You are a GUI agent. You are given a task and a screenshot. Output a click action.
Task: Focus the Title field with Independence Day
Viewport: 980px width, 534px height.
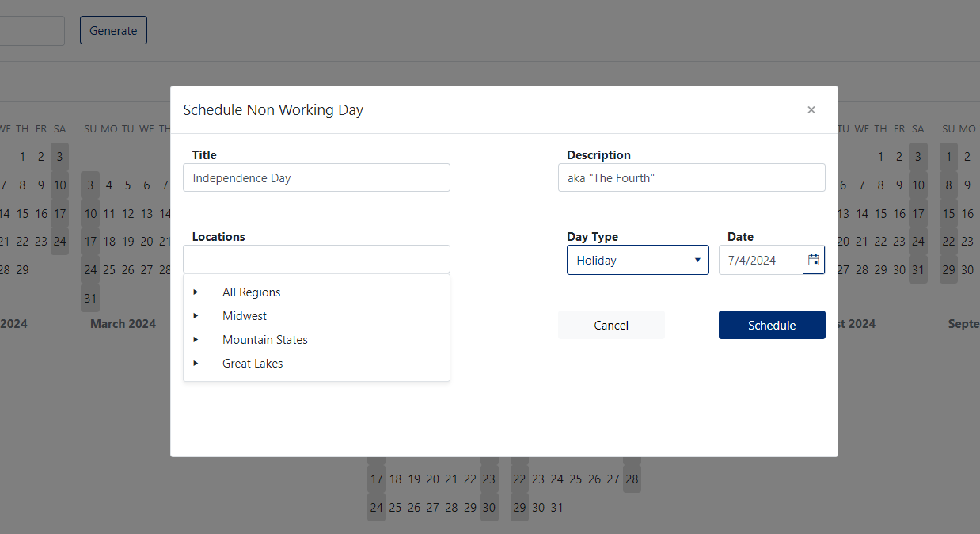[317, 177]
